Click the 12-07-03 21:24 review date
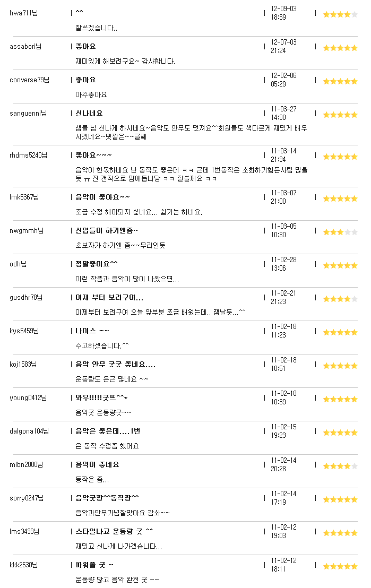This screenshot has width=371, height=588. (x=283, y=47)
